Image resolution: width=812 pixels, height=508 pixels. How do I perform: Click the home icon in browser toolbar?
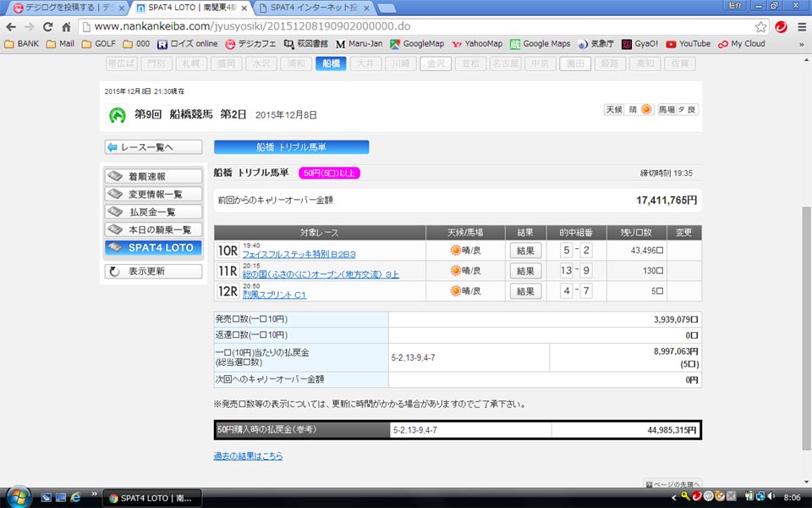(x=65, y=26)
